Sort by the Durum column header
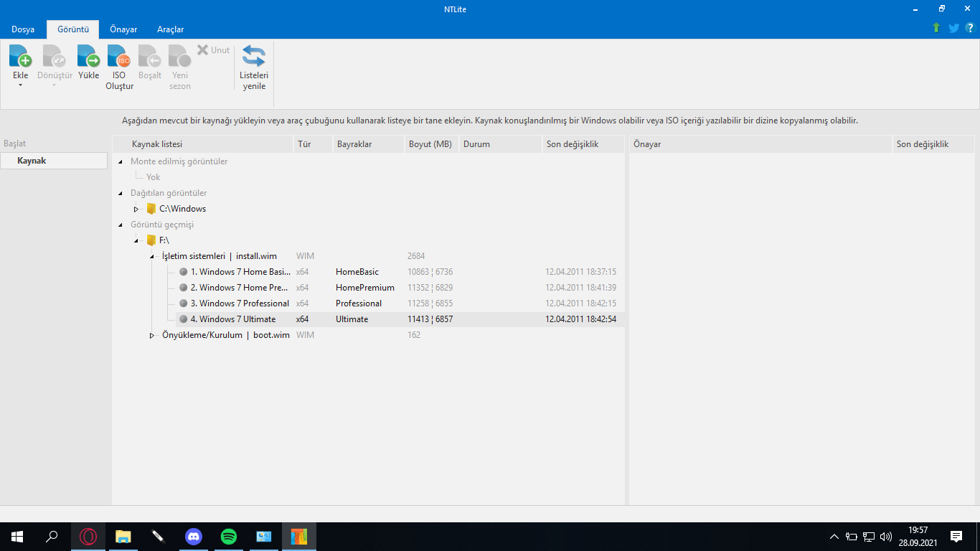 click(500, 144)
